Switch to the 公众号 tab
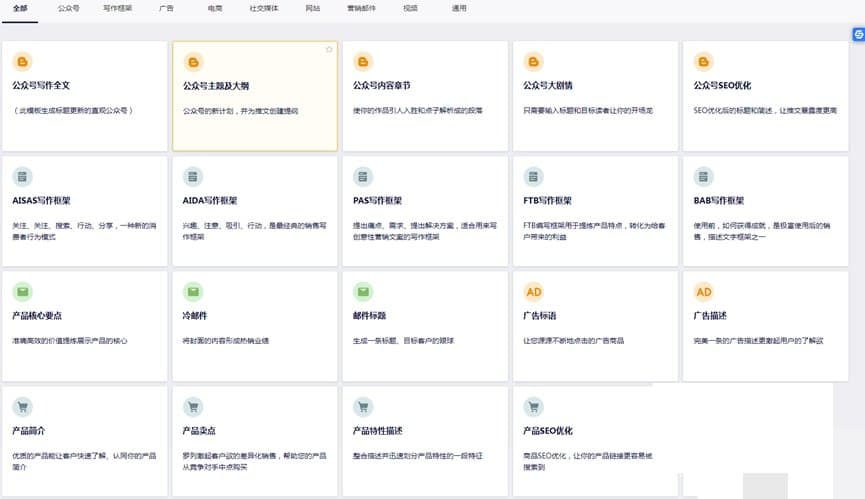This screenshot has height=499, width=865. [68, 7]
